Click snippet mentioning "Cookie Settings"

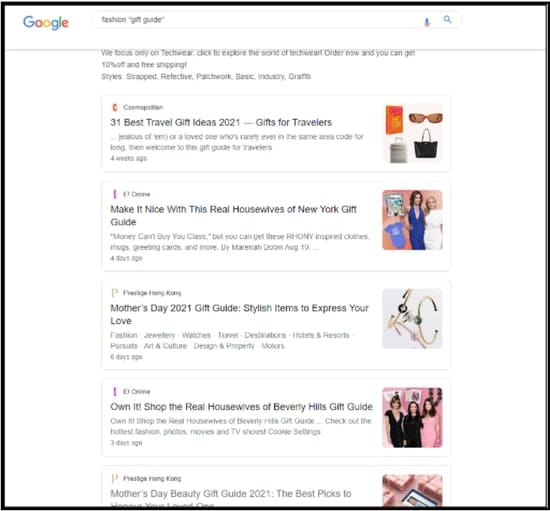tap(241, 426)
